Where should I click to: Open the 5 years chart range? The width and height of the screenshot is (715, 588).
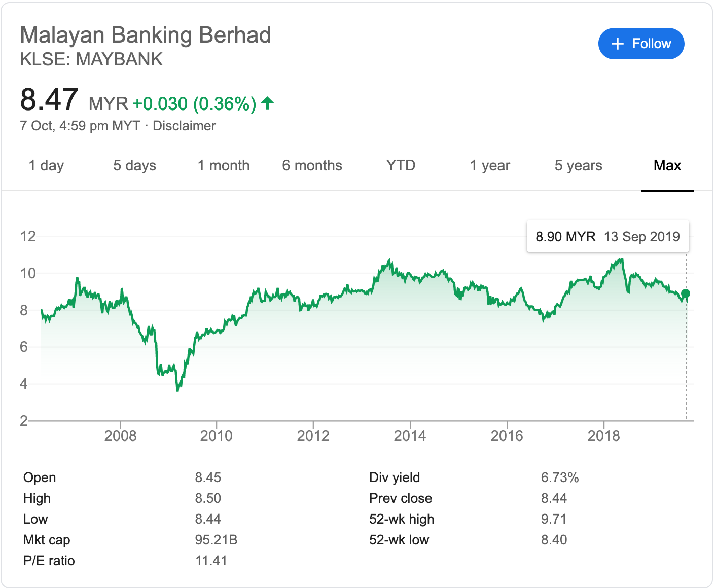[578, 165]
